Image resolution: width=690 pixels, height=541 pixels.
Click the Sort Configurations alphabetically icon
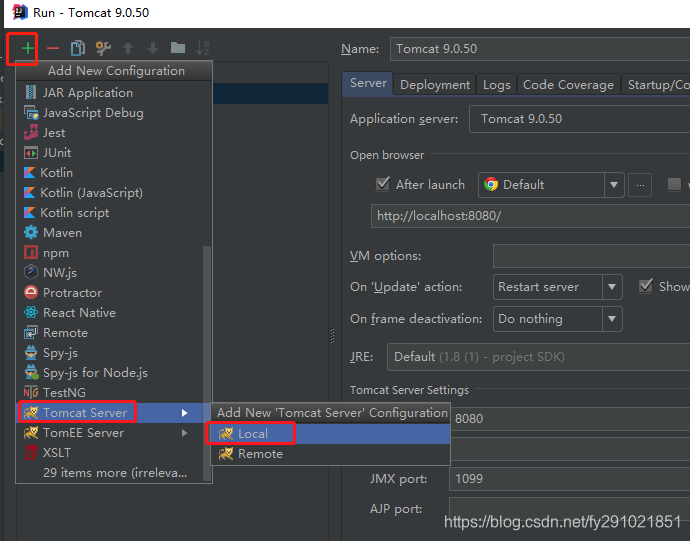(x=203, y=48)
